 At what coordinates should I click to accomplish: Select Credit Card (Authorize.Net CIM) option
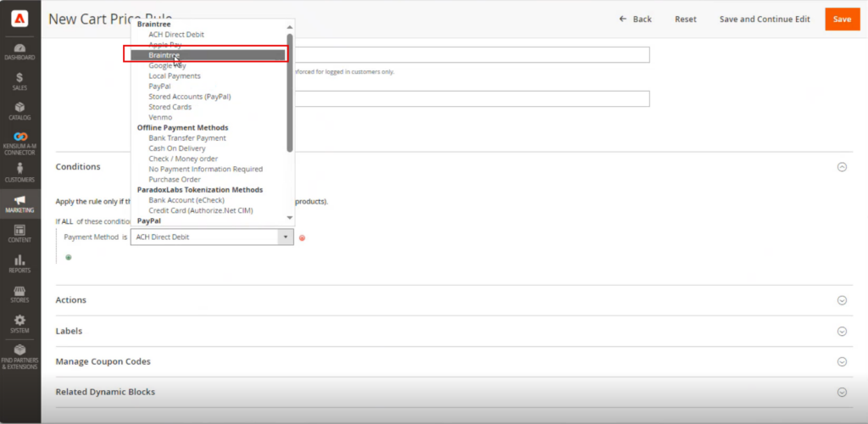pos(201,210)
